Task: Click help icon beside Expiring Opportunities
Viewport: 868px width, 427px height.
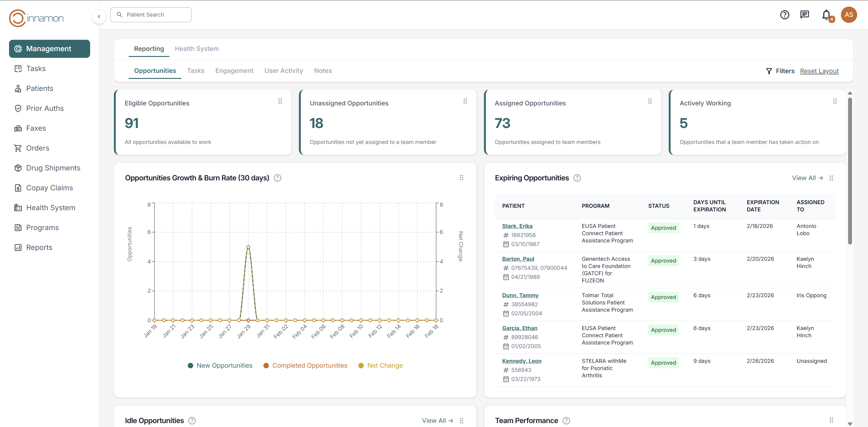Action: 577,178
